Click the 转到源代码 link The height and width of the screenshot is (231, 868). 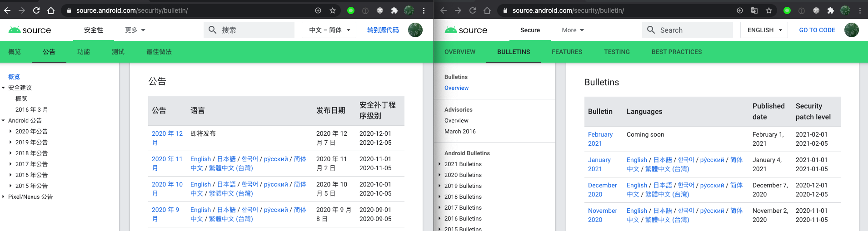point(383,30)
